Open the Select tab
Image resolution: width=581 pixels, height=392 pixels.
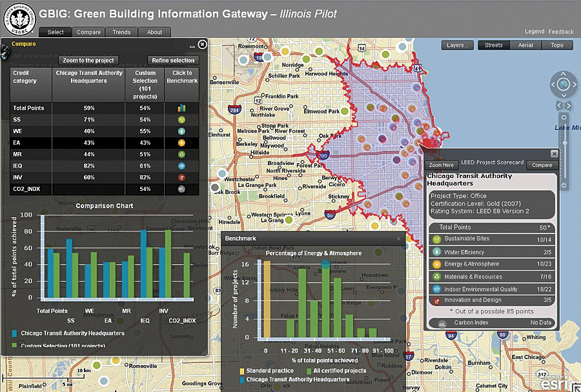click(x=56, y=32)
